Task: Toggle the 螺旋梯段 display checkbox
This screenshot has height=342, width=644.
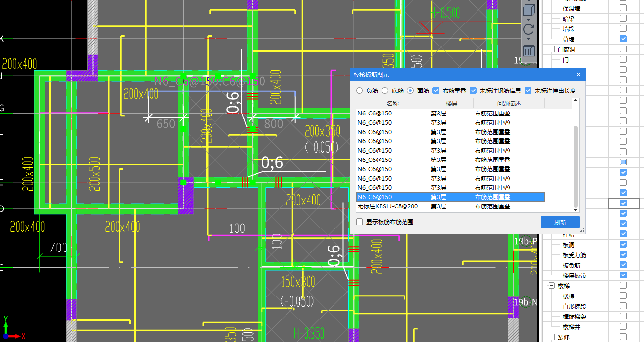Action: point(623,316)
